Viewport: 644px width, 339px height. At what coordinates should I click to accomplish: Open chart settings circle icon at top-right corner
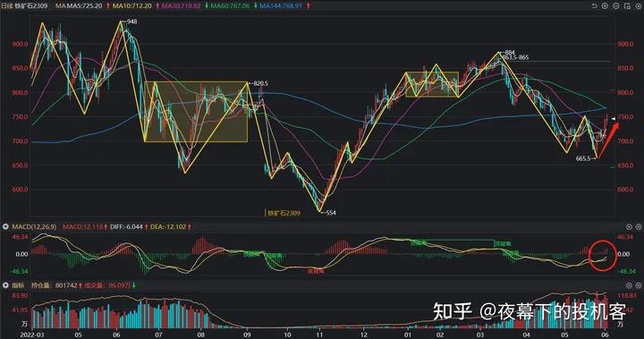tap(638, 5)
